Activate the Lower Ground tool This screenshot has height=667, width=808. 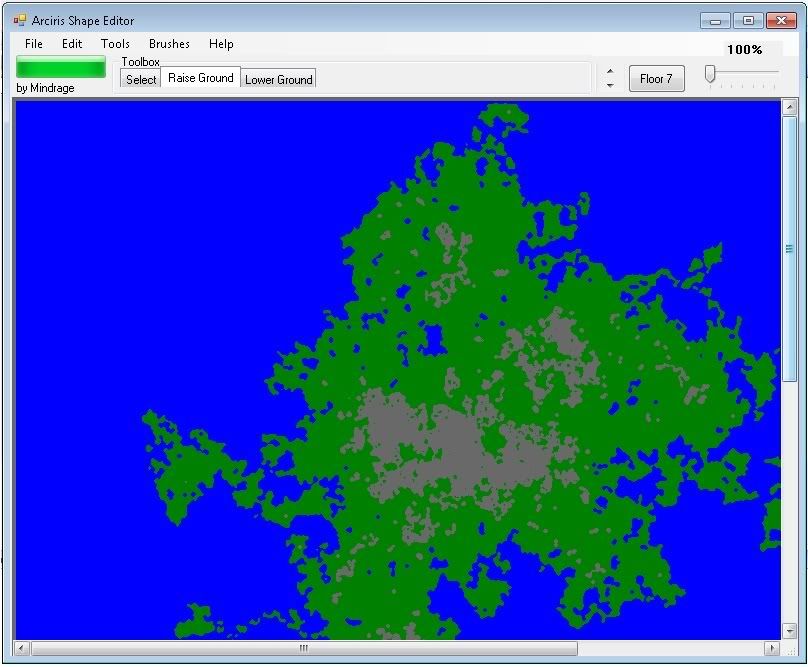278,79
